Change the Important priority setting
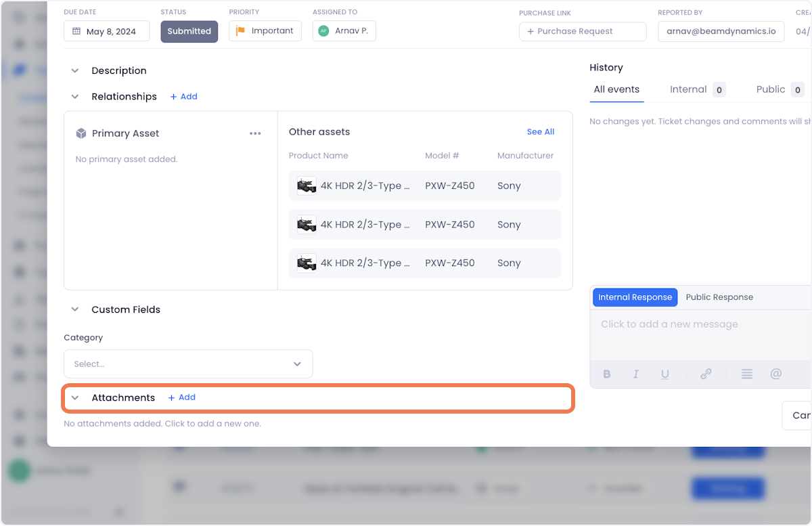812x526 pixels. (265, 31)
